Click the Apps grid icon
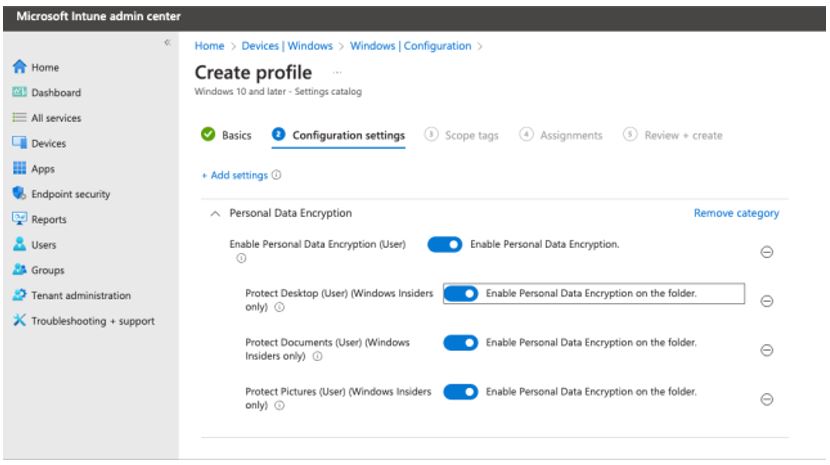The image size is (830, 465). click(x=20, y=168)
